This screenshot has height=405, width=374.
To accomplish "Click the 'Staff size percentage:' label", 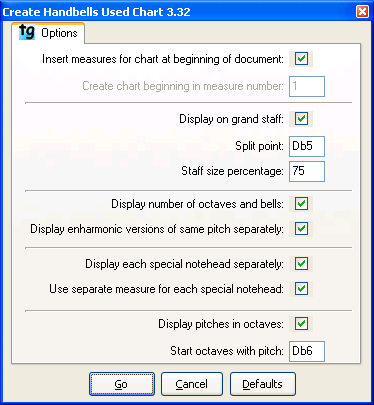I will (232, 171).
